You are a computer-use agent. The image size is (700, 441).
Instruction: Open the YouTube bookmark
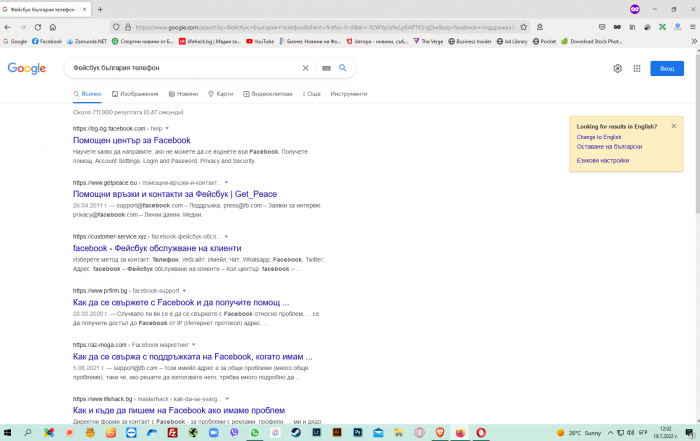[x=260, y=41]
